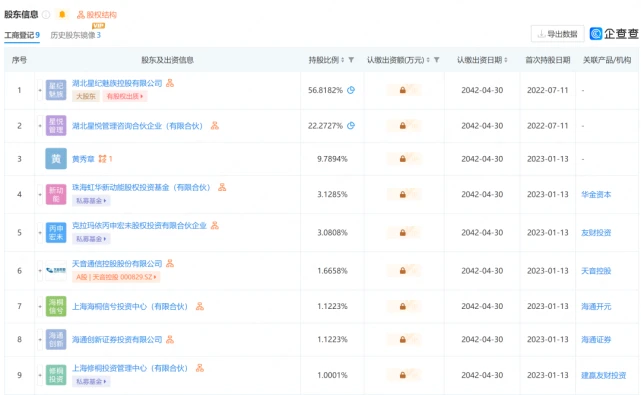Click pie icon next to 22.2727%
The height and width of the screenshot is (395, 641).
[351, 126]
